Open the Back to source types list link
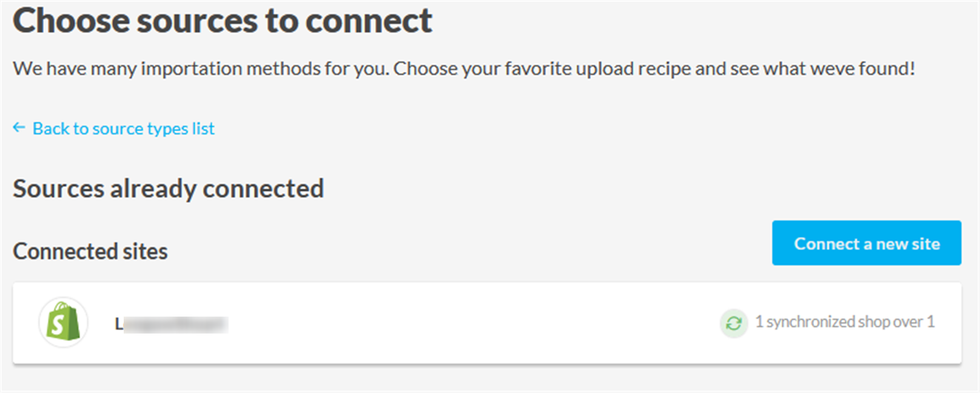This screenshot has width=980, height=393. (123, 129)
